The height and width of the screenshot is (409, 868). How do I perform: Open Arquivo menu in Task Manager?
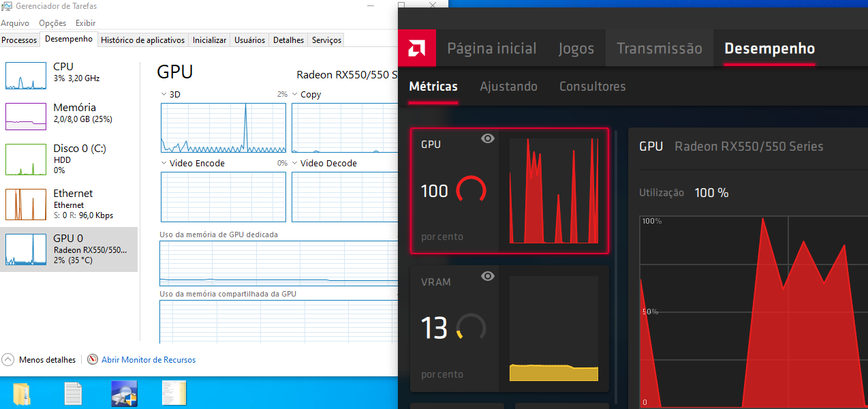click(x=15, y=23)
